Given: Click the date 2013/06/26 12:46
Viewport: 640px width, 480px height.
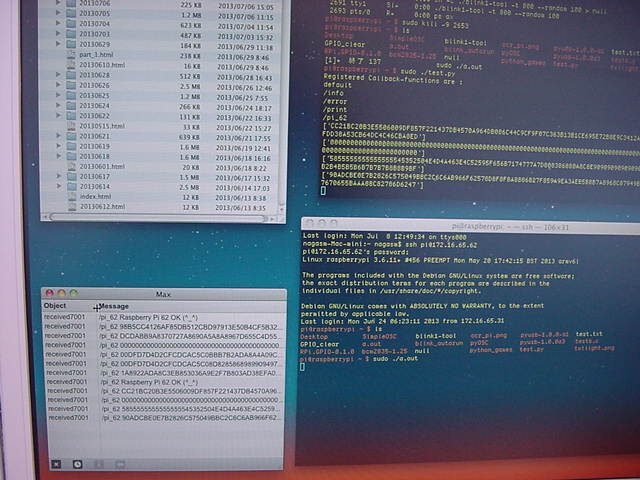Looking at the screenshot, I should pyautogui.click(x=242, y=88).
